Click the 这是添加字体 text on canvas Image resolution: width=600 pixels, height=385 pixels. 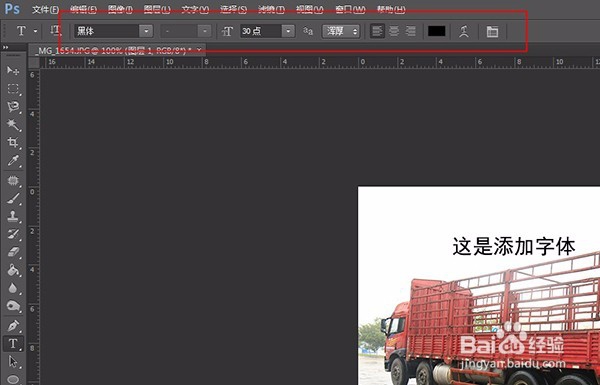pos(514,246)
